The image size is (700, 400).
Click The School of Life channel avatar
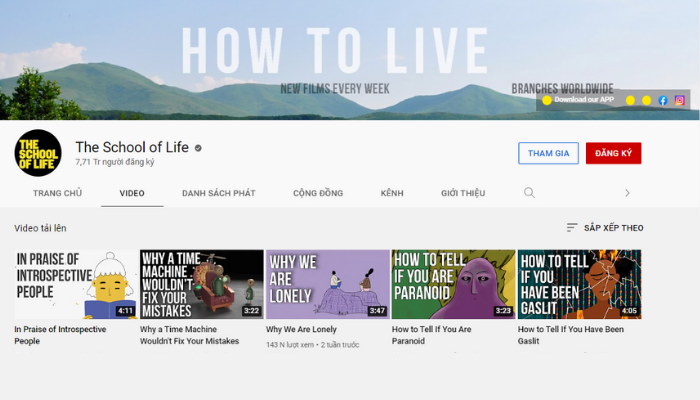click(38, 153)
